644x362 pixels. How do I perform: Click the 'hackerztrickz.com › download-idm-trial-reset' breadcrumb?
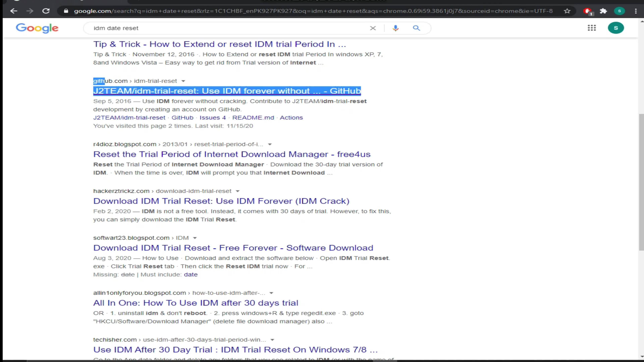[x=162, y=191]
